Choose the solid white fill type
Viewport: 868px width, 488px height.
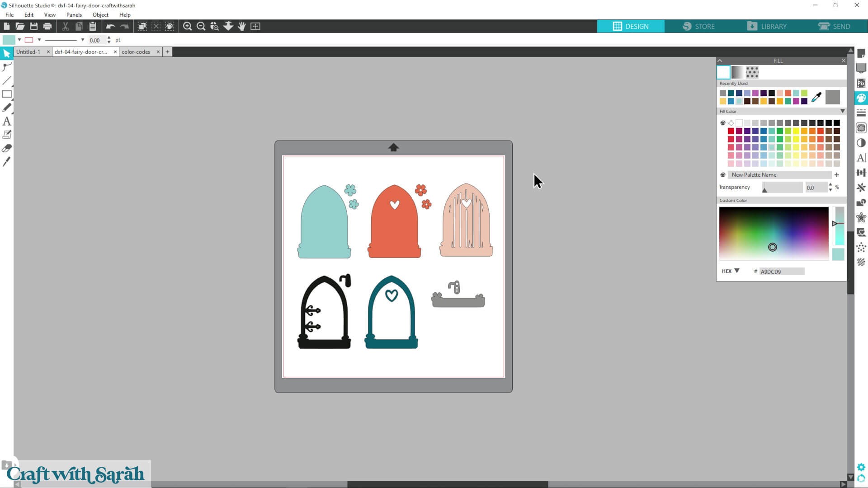[x=723, y=72]
